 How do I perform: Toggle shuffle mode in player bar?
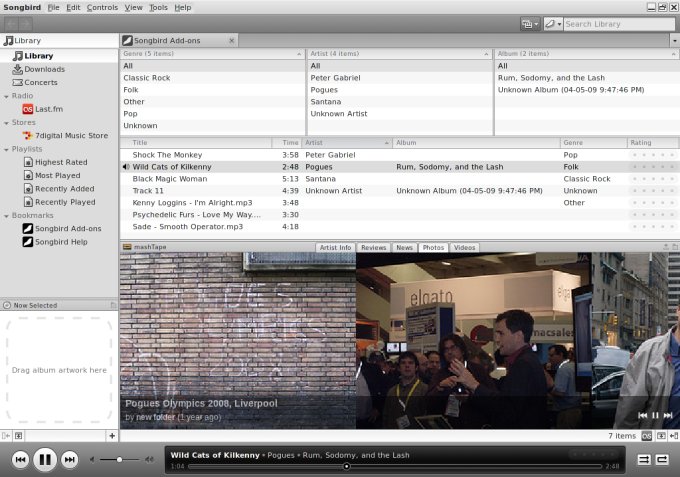click(x=644, y=460)
